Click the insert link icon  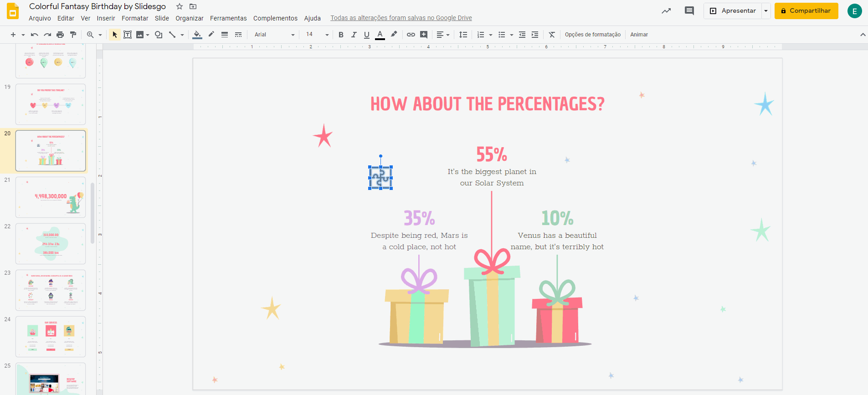pyautogui.click(x=411, y=35)
